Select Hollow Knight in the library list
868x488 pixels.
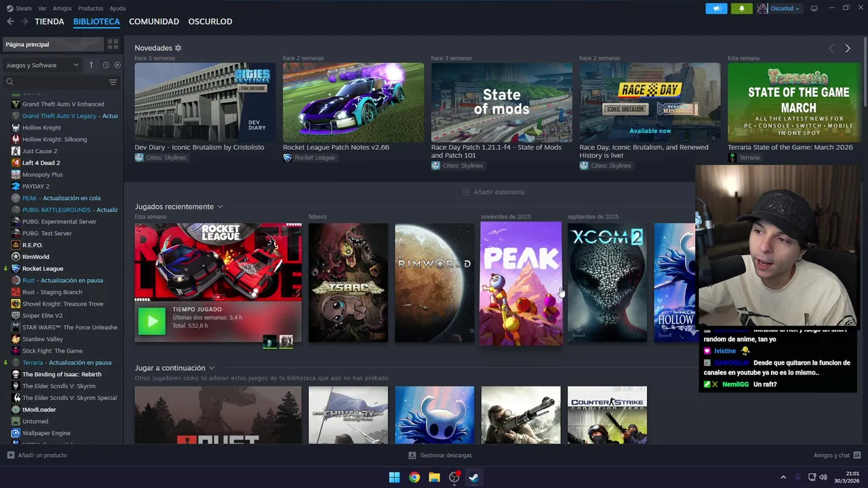click(41, 127)
